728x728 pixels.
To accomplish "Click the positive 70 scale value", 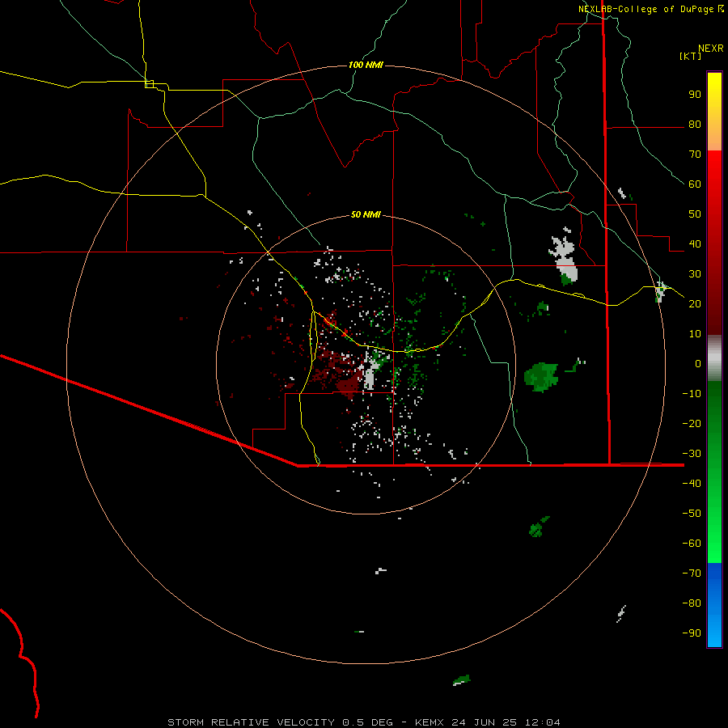I will [695, 154].
